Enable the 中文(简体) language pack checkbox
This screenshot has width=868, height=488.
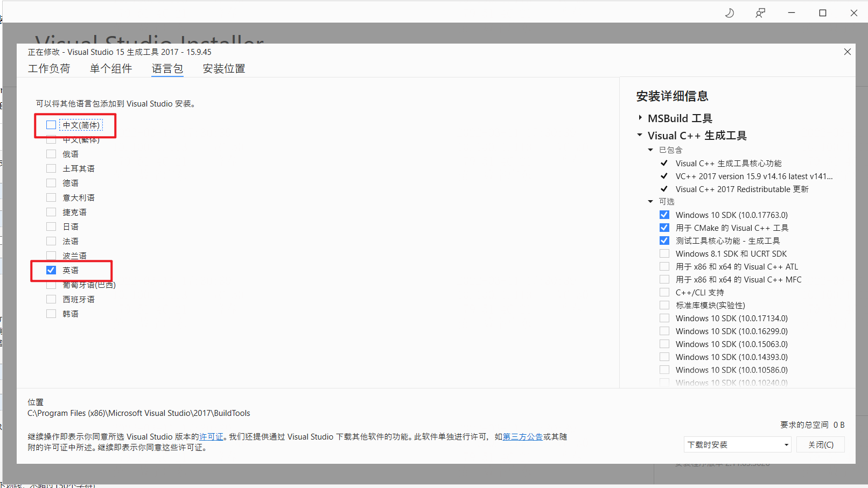[51, 125]
